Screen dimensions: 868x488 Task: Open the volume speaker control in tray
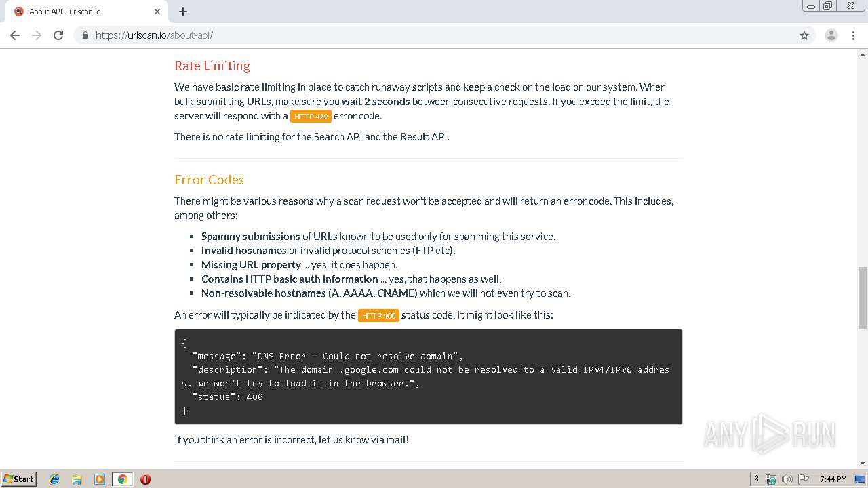point(787,479)
